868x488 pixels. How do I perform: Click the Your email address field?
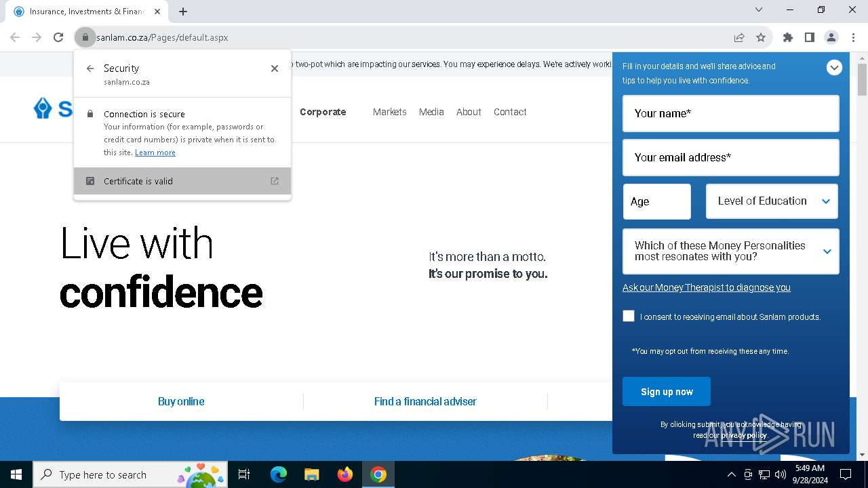pos(731,157)
